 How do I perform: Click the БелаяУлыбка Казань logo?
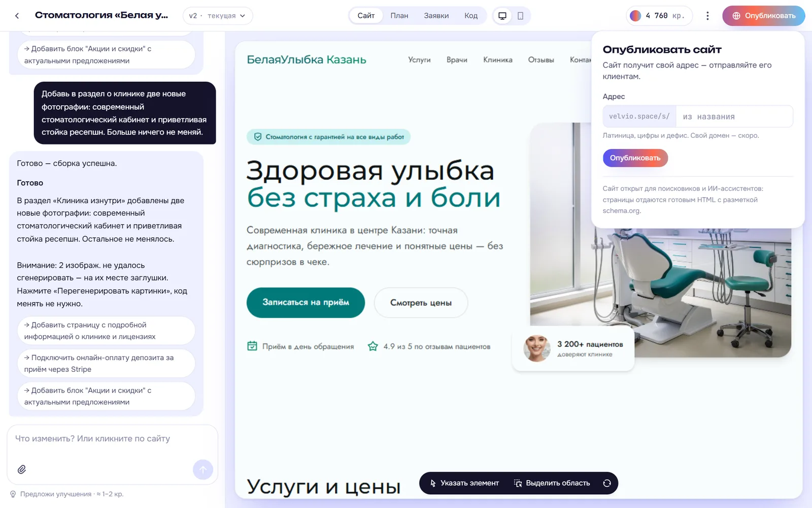(x=307, y=59)
